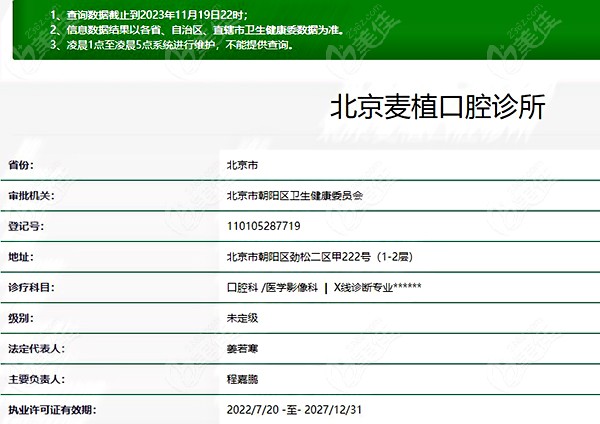
Task: Click the province value 北京市
Action: pos(242,165)
